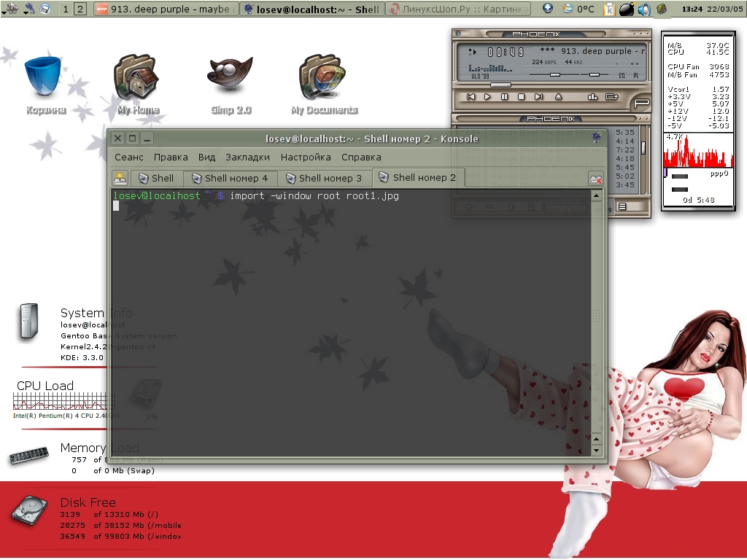Pause playback in the Phoenix player
The width and height of the screenshot is (747, 560).
(x=504, y=97)
